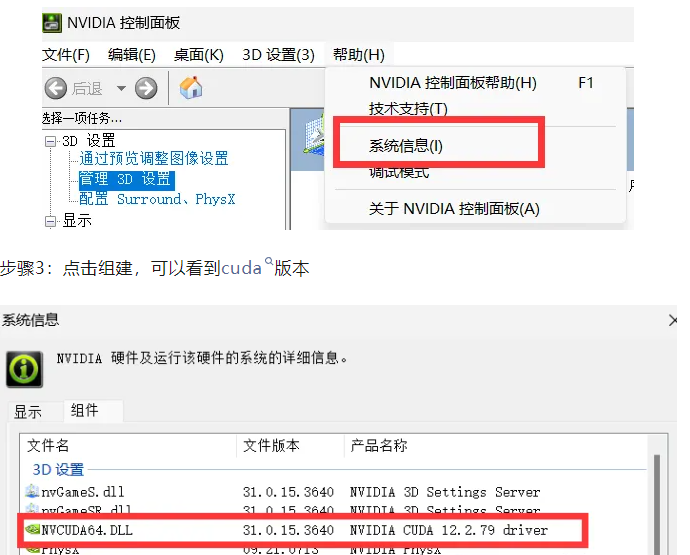Click the cuda link in step 3
Screen dimensions: 690x555
pyautogui.click(x=242, y=268)
